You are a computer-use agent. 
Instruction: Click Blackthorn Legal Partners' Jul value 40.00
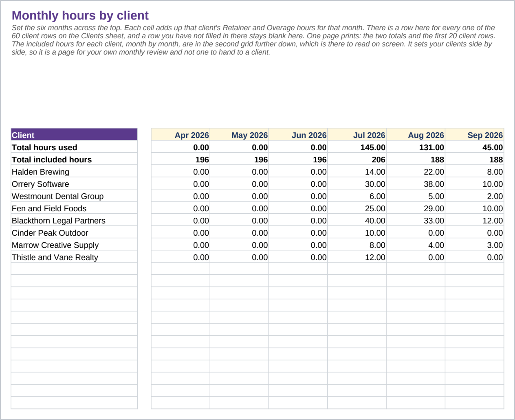pos(357,220)
